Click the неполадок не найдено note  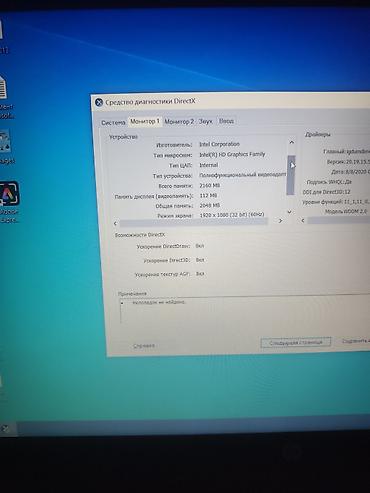[159, 303]
